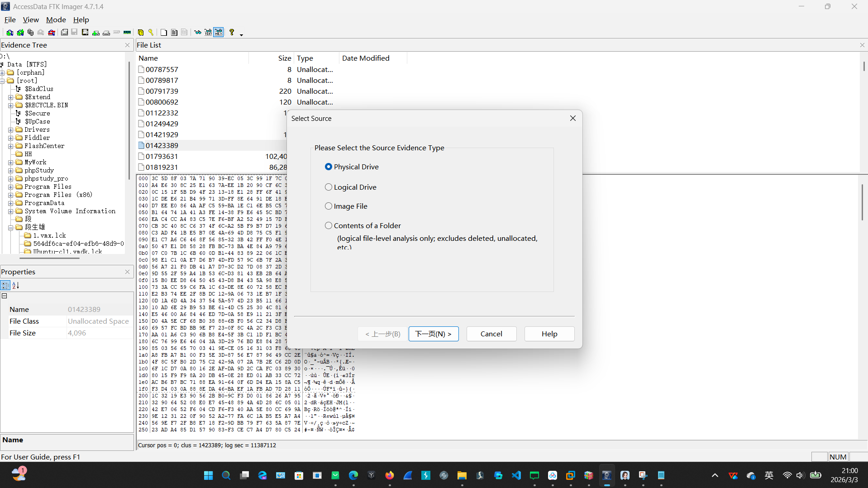This screenshot has width=868, height=488.
Task: Click the alphabetical sort icon in Properties
Action: click(16, 285)
